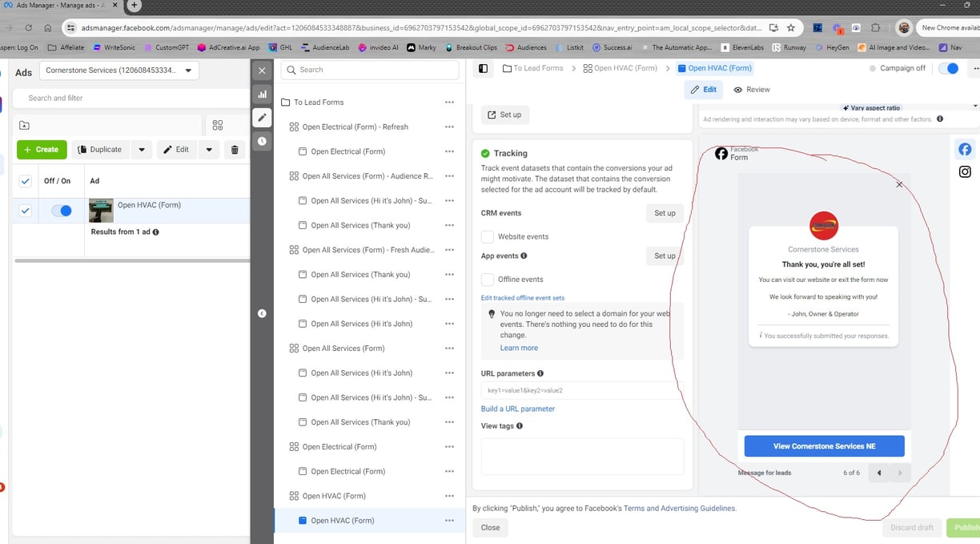Toggle the panel layout icon in breadcrumb

pyautogui.click(x=483, y=68)
